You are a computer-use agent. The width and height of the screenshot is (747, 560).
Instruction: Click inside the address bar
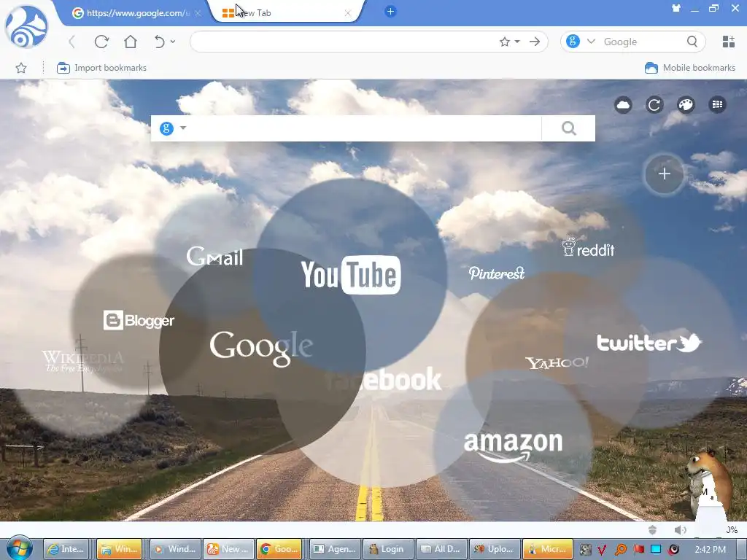343,42
